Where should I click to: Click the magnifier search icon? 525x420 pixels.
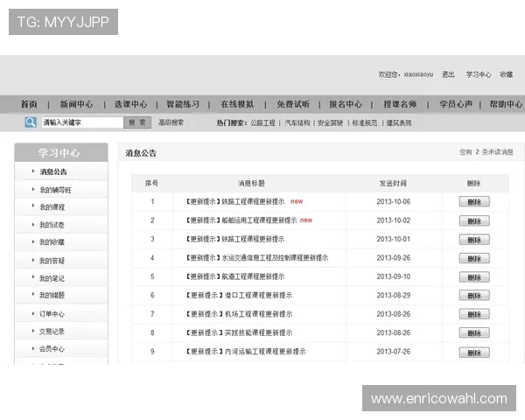point(31,122)
